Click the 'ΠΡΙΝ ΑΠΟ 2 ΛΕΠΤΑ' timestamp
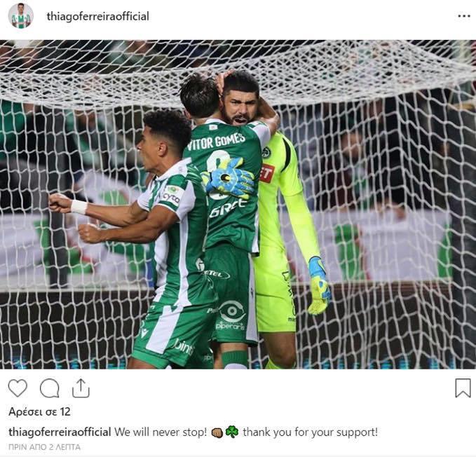 45,447
